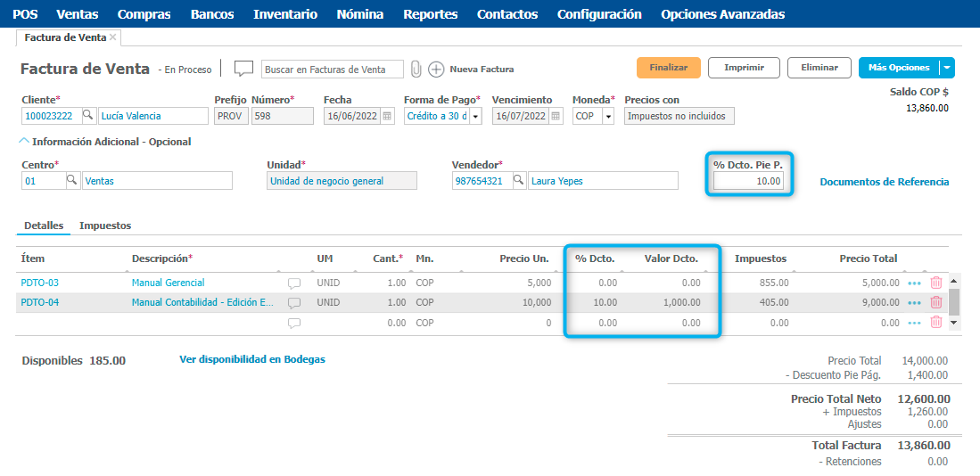Open the three-dots menu for PDTO-04 row
Viewport: 980px width, 476px height.
coord(914,303)
